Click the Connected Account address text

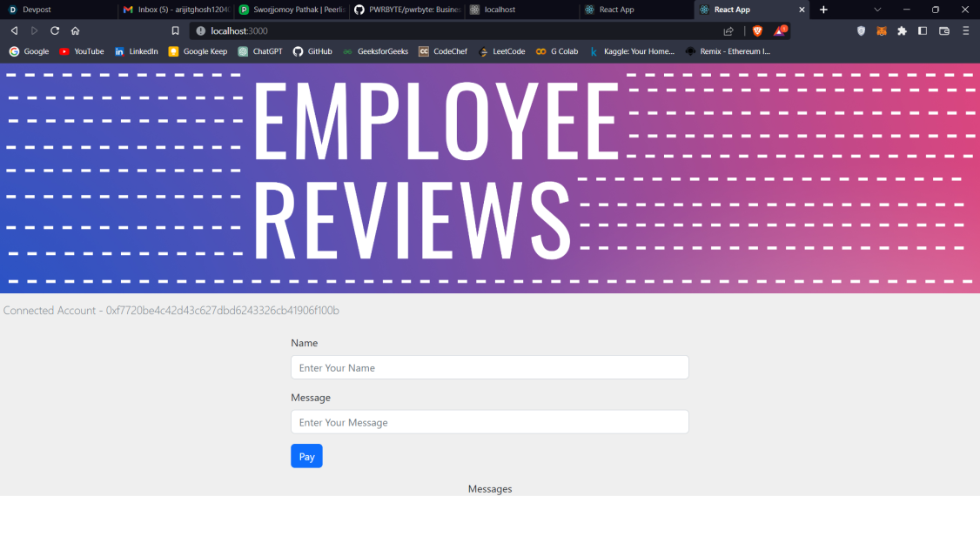coord(171,311)
